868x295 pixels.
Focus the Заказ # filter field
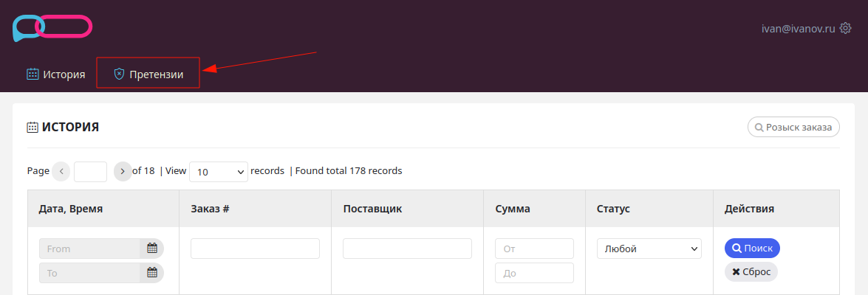(255, 249)
